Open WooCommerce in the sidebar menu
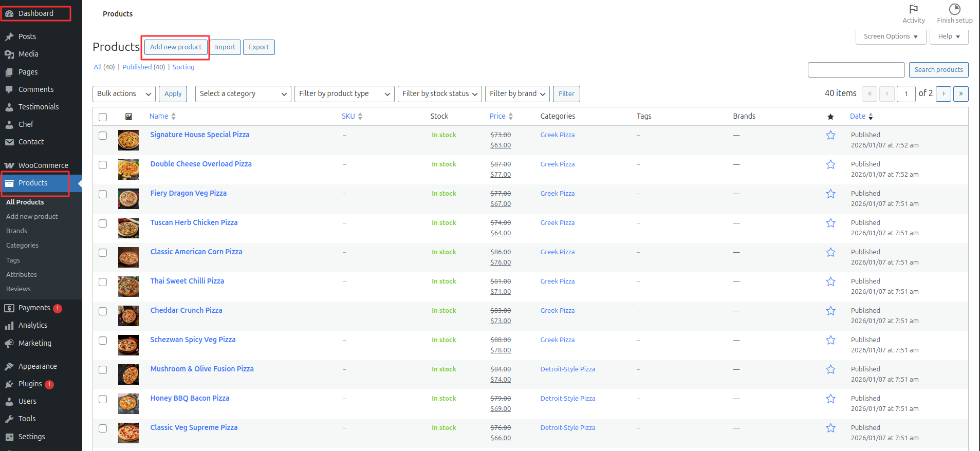This screenshot has width=980, height=451. (x=43, y=165)
